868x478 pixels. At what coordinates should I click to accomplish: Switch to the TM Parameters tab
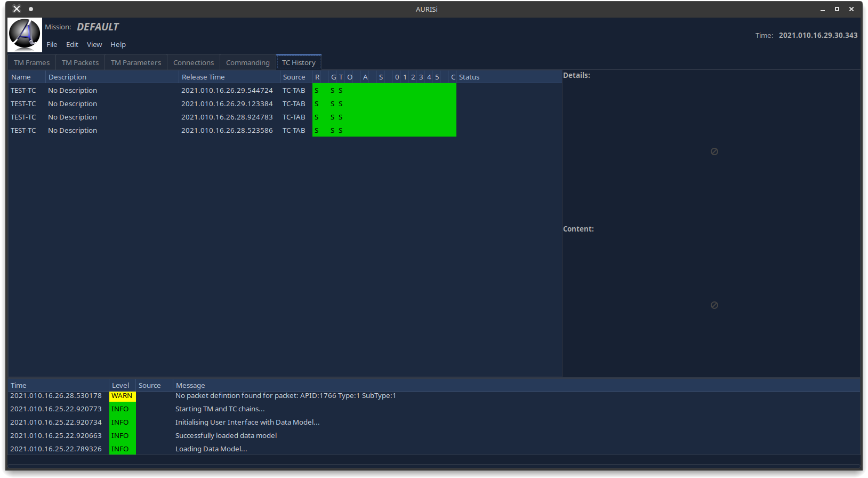tap(136, 62)
